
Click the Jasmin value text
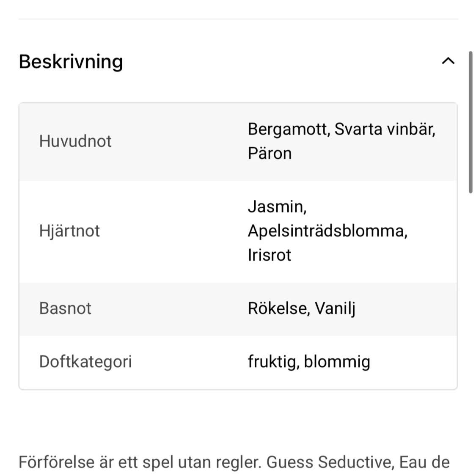click(277, 206)
